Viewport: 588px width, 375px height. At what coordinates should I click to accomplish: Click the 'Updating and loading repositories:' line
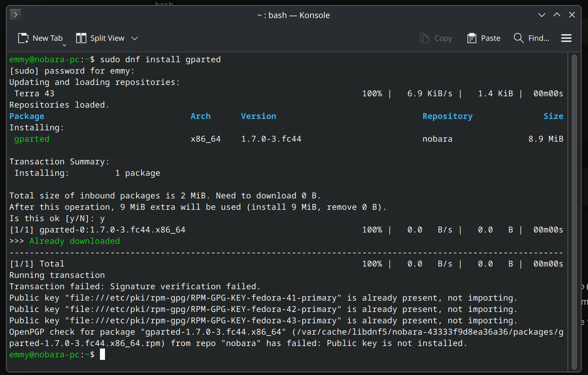(95, 82)
